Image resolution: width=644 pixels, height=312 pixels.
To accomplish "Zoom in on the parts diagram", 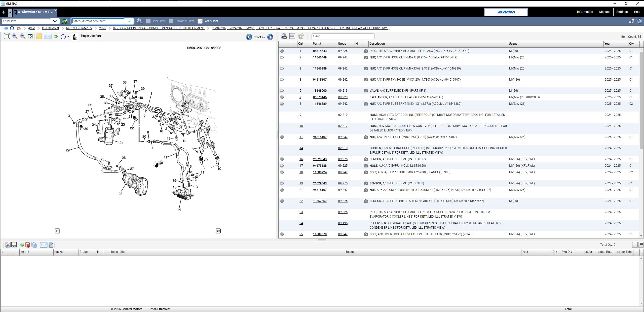I will click(x=15, y=36).
